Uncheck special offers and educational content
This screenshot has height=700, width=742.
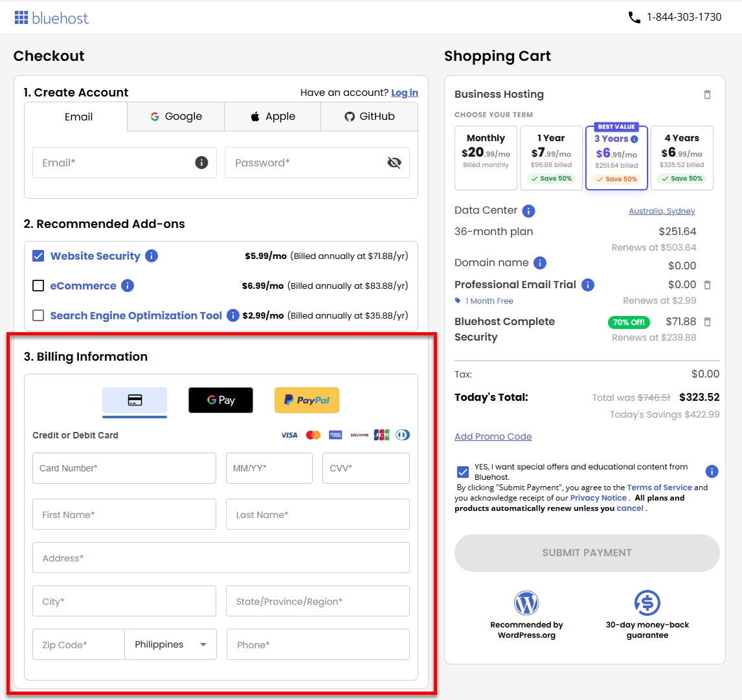click(463, 472)
